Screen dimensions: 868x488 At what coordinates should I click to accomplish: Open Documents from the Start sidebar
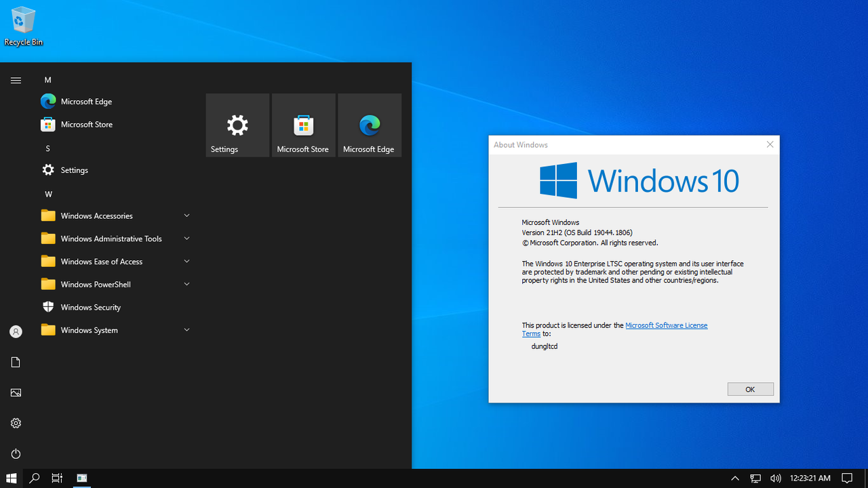[16, 362]
